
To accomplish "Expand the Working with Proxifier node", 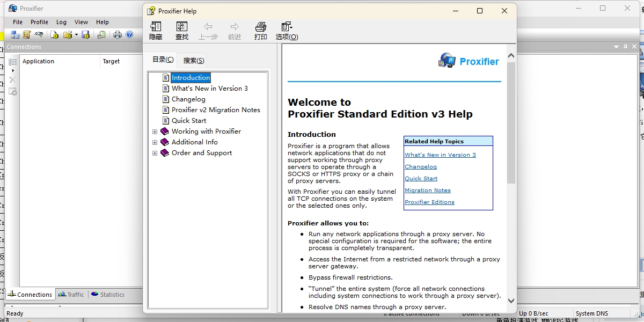I will pyautogui.click(x=155, y=131).
